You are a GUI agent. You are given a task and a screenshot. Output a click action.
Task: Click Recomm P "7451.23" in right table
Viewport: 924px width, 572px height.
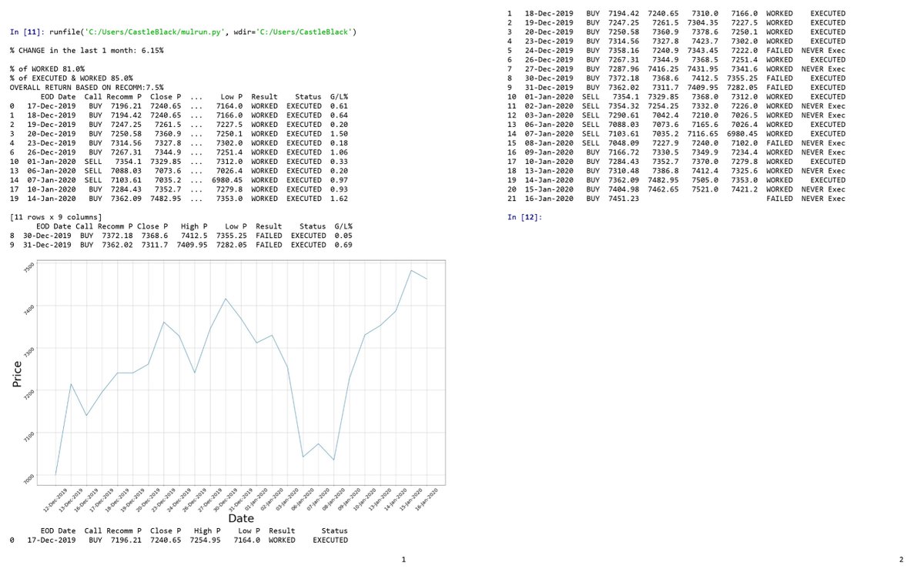[624, 199]
